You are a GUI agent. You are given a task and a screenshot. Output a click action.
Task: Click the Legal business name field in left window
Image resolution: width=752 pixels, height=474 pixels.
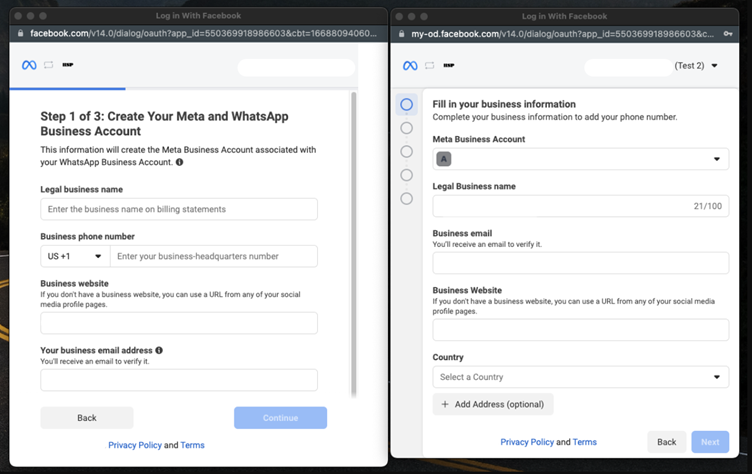point(179,209)
